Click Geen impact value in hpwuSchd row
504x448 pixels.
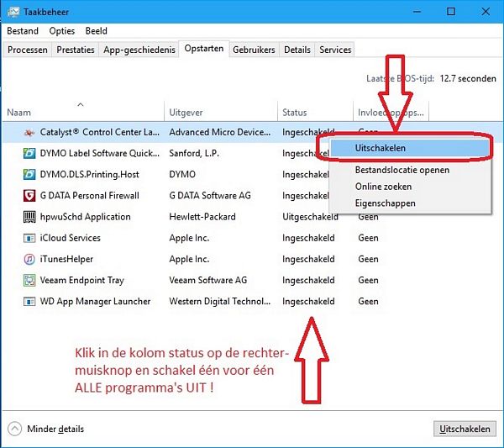368,217
